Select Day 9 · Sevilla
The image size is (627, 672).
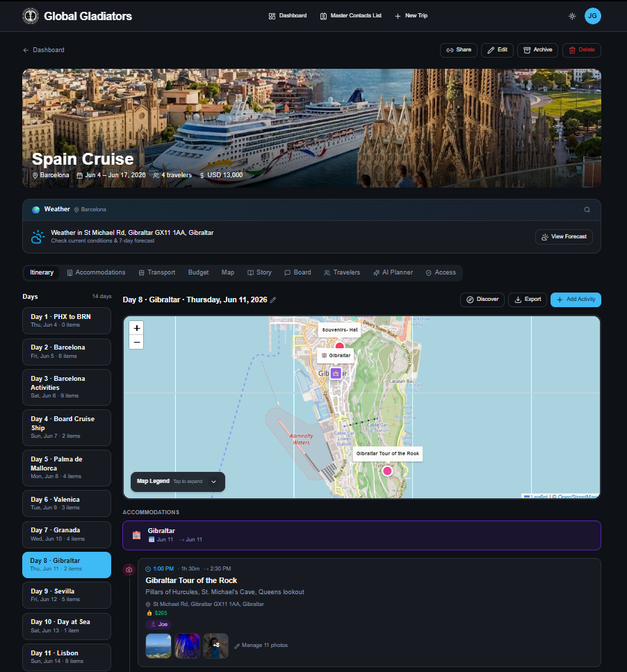(67, 596)
